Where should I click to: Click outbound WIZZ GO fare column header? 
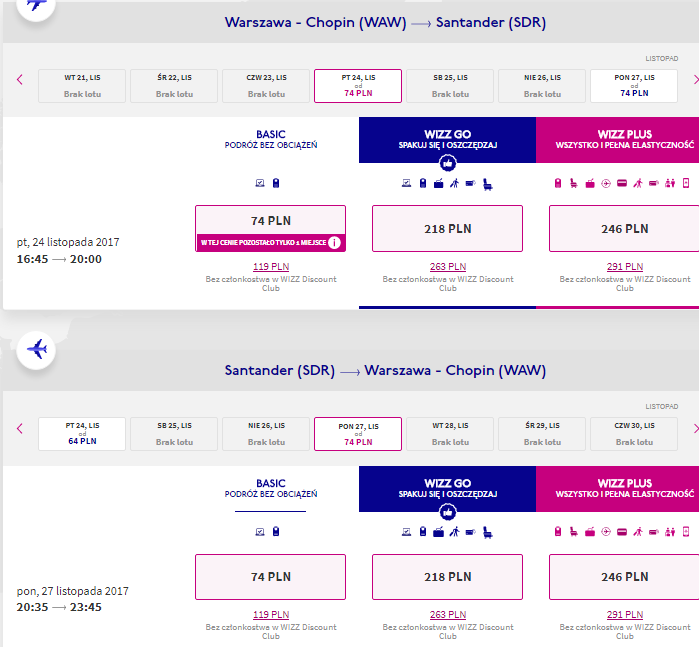point(448,140)
